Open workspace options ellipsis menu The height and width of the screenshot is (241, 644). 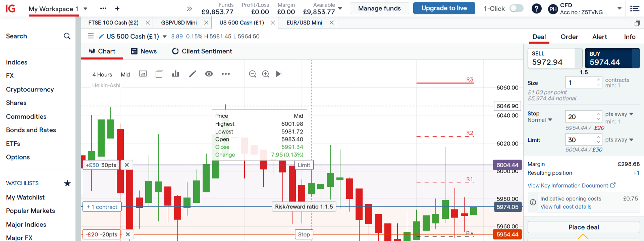tap(103, 8)
